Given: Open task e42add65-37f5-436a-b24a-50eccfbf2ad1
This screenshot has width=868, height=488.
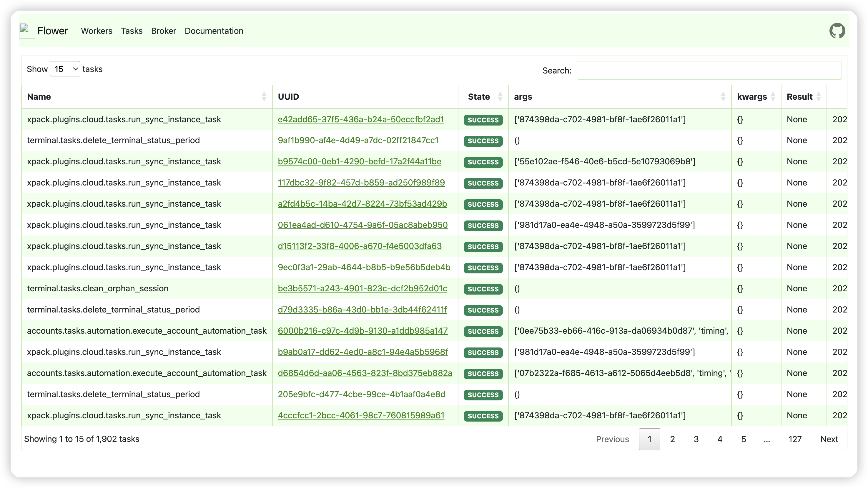Looking at the screenshot, I should coord(361,119).
